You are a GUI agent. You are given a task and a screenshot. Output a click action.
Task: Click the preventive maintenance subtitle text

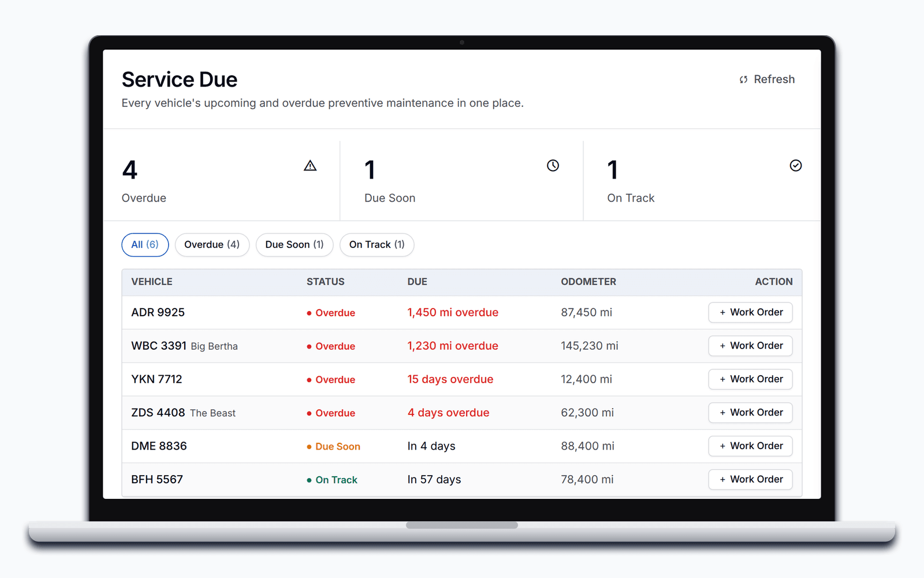pyautogui.click(x=323, y=103)
